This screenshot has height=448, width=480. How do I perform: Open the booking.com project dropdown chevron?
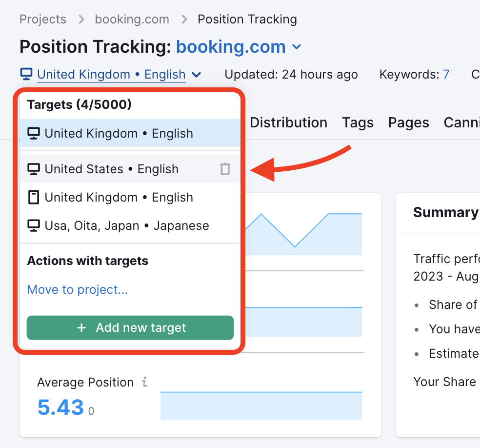click(x=297, y=47)
